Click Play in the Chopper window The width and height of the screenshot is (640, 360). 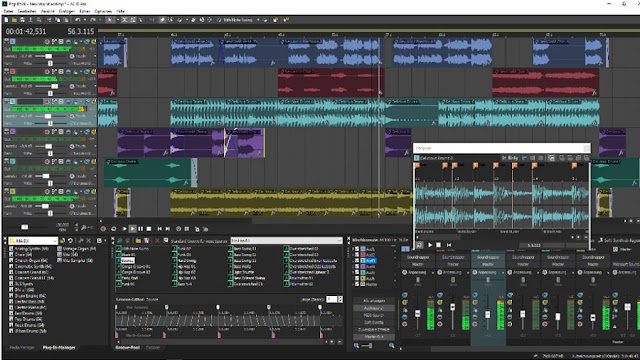pyautogui.click(x=430, y=245)
